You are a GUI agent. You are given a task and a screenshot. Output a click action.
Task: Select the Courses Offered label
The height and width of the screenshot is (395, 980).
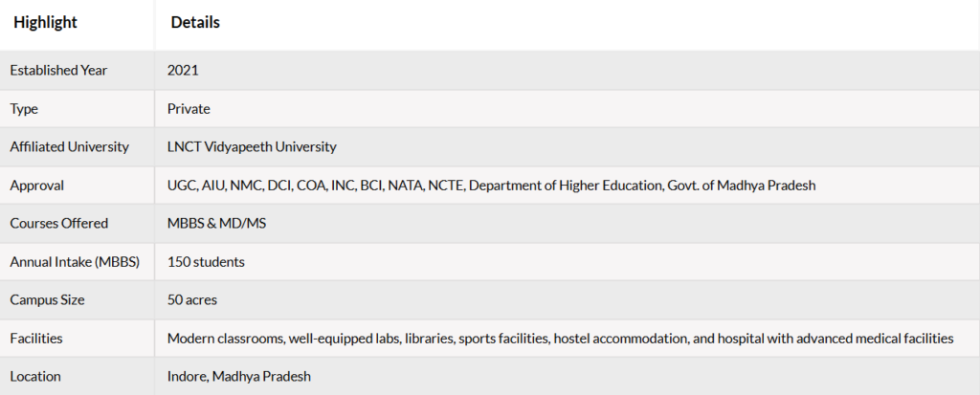(x=58, y=223)
